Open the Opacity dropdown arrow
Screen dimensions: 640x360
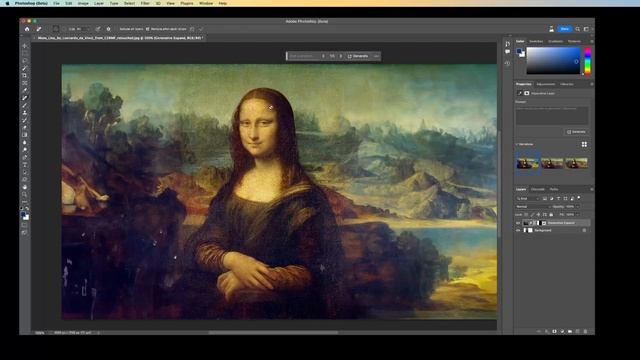click(x=578, y=207)
